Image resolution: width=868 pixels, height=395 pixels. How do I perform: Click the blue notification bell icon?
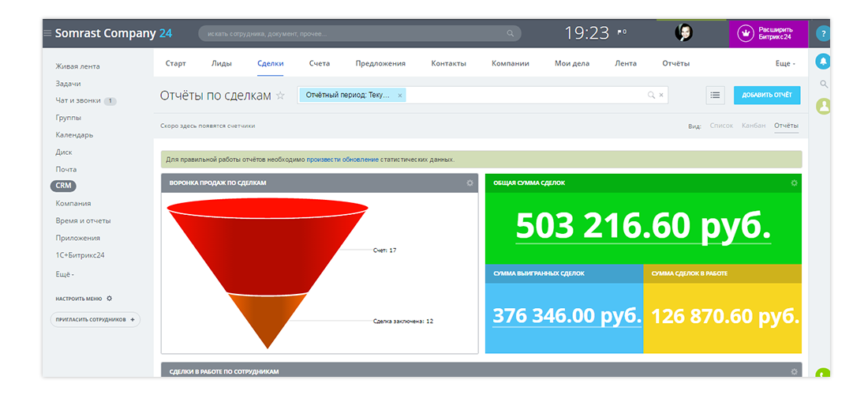823,62
